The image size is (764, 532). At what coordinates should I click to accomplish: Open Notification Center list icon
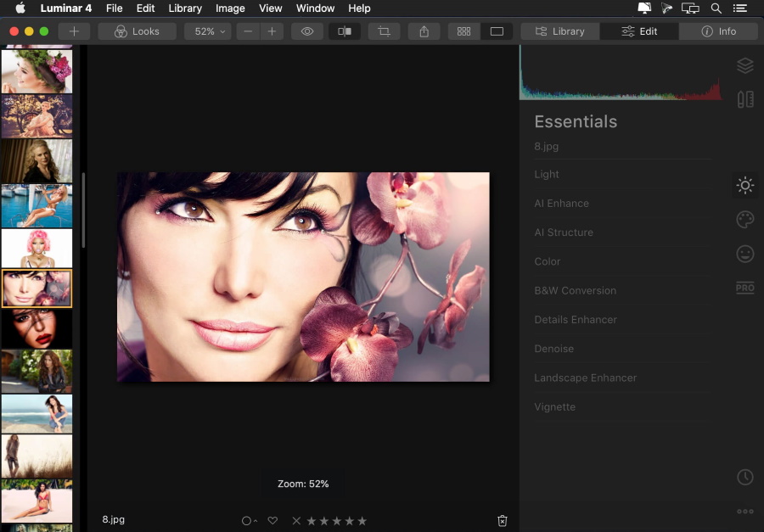tap(740, 8)
